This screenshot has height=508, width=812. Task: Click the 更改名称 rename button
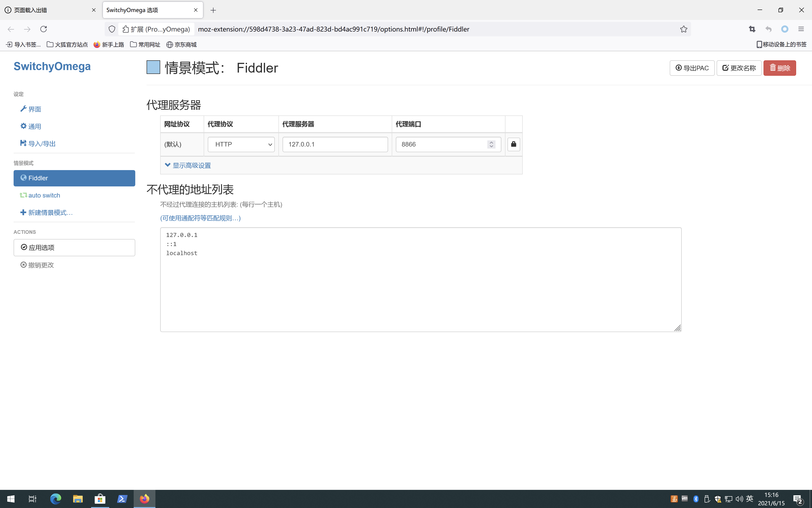(x=739, y=68)
